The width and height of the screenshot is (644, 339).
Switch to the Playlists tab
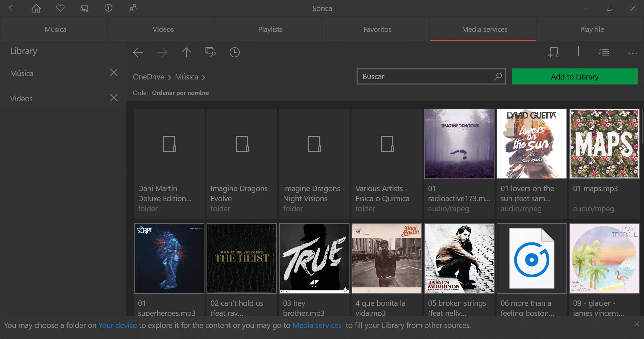270,30
